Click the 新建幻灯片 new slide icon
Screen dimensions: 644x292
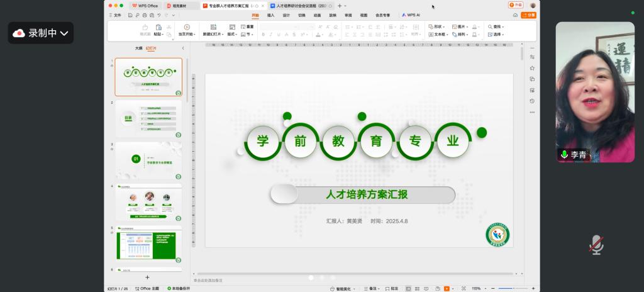point(213,27)
